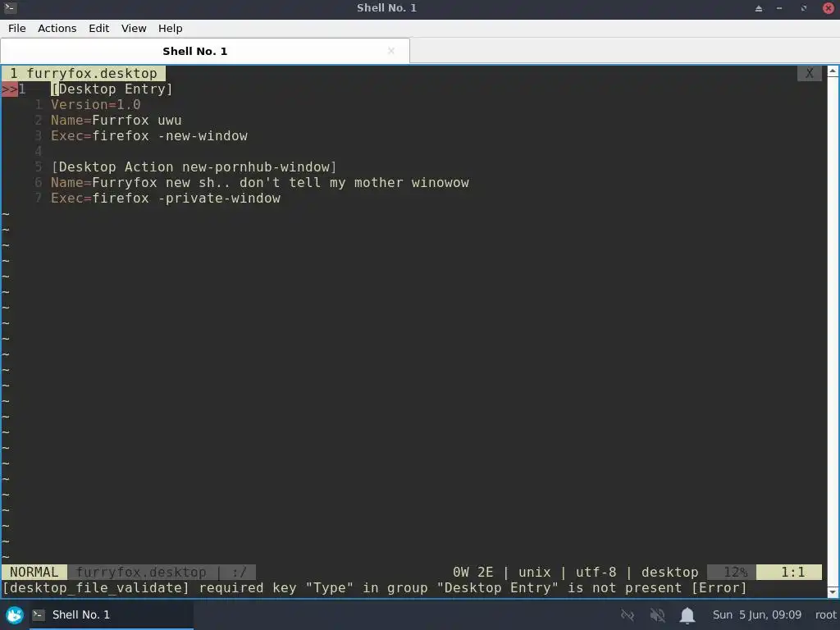Viewport: 840px width, 630px height.
Task: Close the vim tab with X button
Action: 810,73
